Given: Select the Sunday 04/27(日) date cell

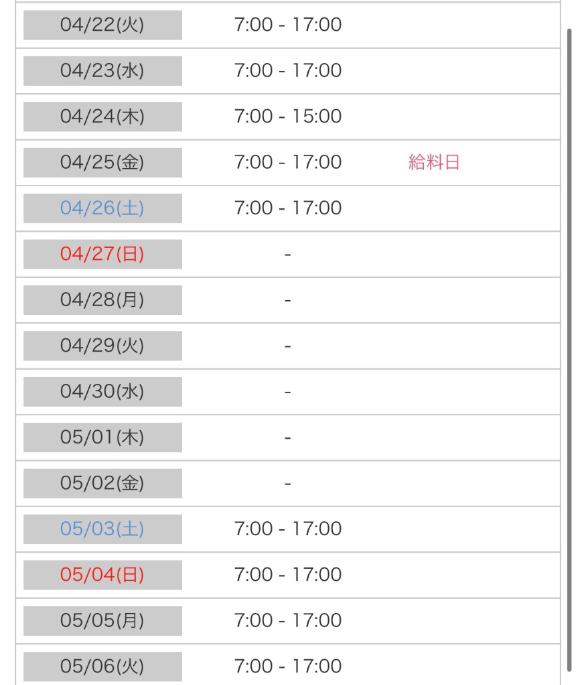Looking at the screenshot, I should pyautogui.click(x=102, y=254).
